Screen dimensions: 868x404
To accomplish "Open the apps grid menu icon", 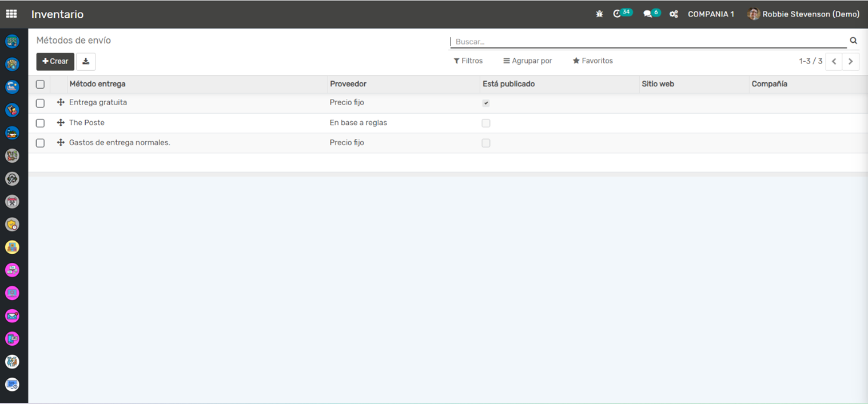I will click(x=11, y=14).
